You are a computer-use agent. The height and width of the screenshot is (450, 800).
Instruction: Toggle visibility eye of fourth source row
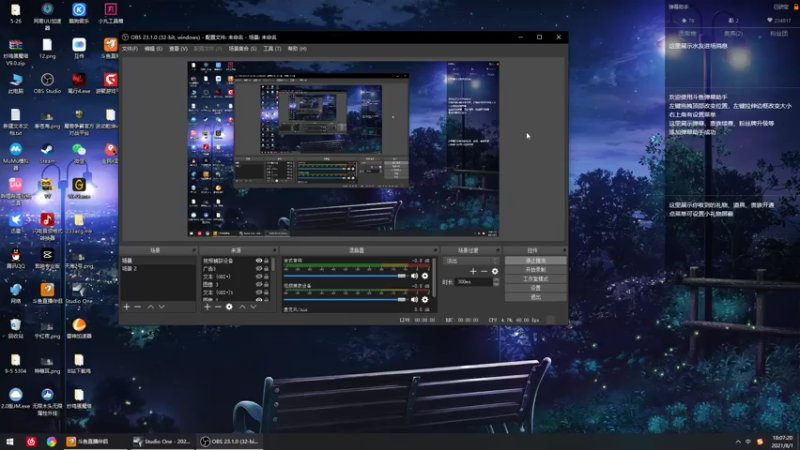tap(259, 284)
